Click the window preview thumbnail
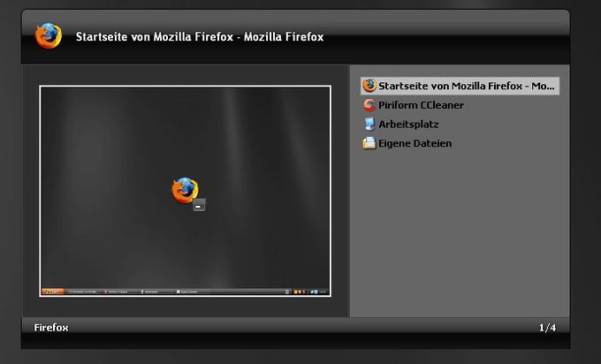Viewport: 601px width, 364px height. 185,191
